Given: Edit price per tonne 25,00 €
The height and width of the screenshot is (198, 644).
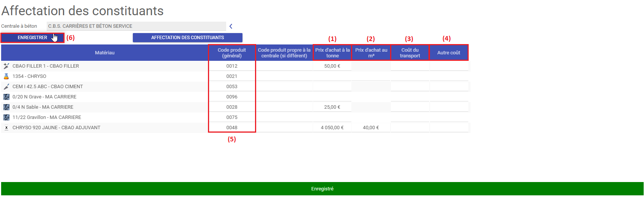Looking at the screenshot, I should 332,107.
